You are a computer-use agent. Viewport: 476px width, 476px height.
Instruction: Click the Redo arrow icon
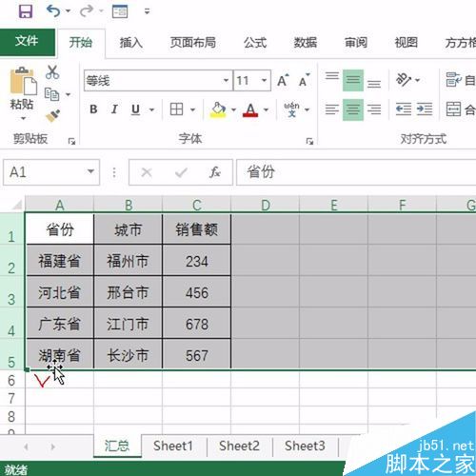(x=86, y=10)
